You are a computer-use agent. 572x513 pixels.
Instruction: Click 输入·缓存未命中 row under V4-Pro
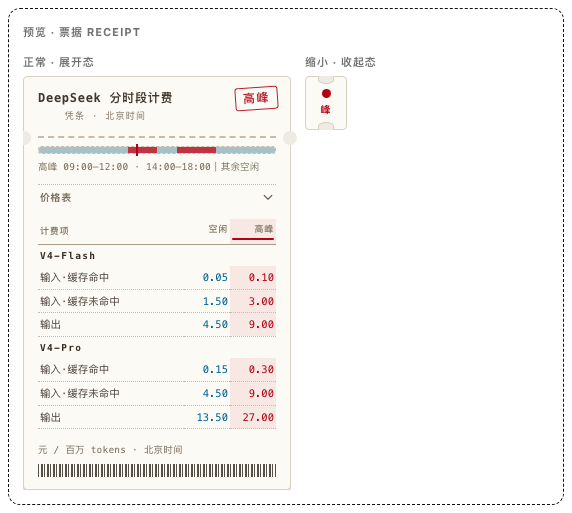pos(157,394)
